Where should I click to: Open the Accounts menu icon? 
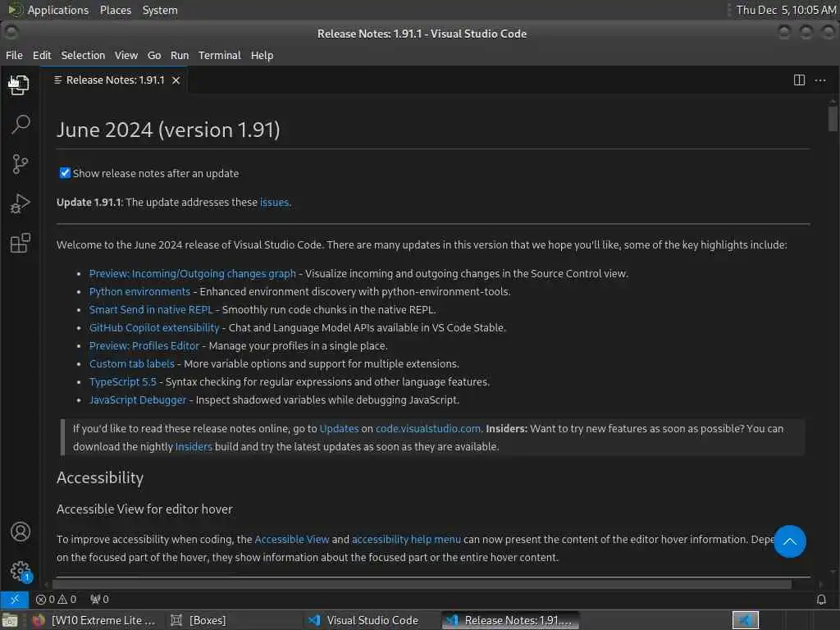tap(21, 532)
